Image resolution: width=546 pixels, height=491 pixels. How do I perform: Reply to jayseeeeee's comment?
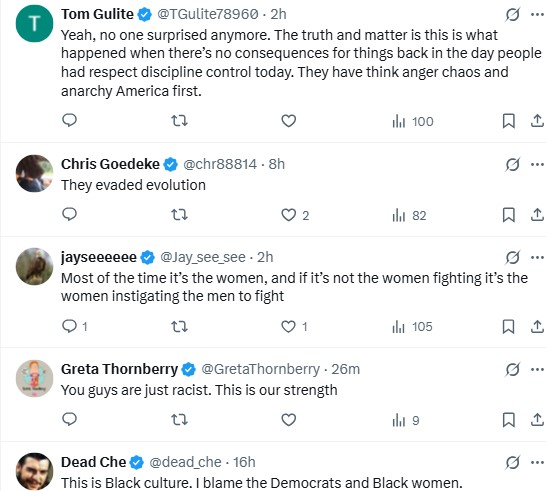(69, 326)
